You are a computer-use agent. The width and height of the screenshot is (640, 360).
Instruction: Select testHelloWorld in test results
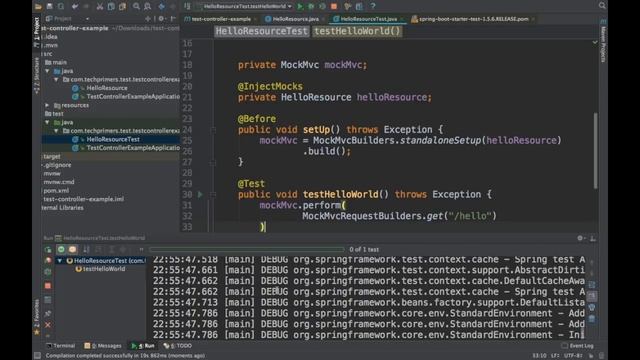[104, 269]
